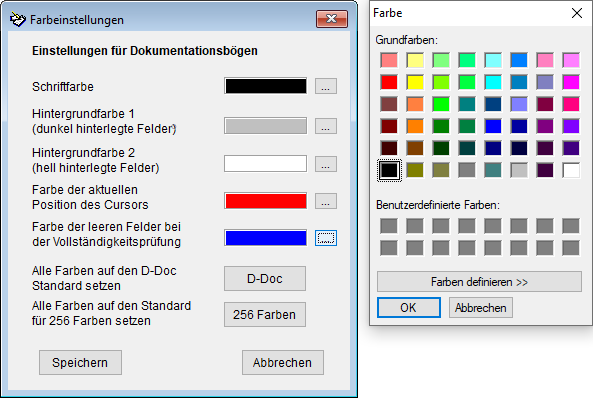
Task: Cancel the Farbe dialog with Abbrechen
Action: [481, 307]
